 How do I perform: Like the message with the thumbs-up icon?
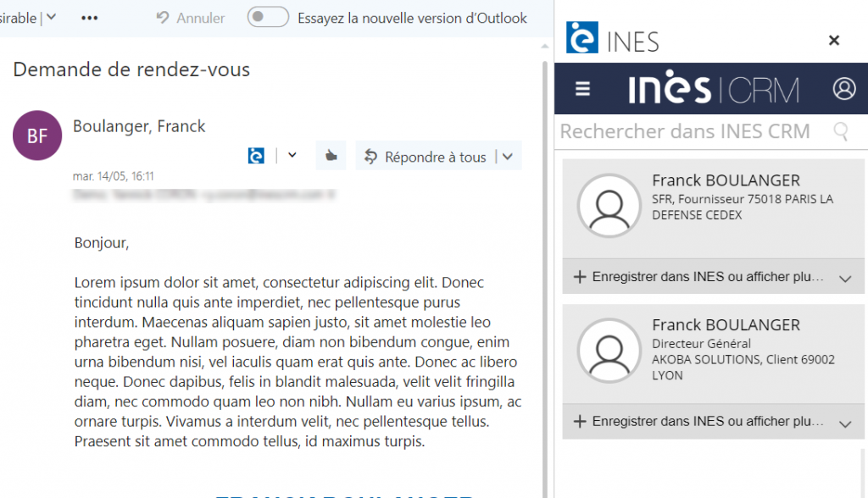point(330,155)
